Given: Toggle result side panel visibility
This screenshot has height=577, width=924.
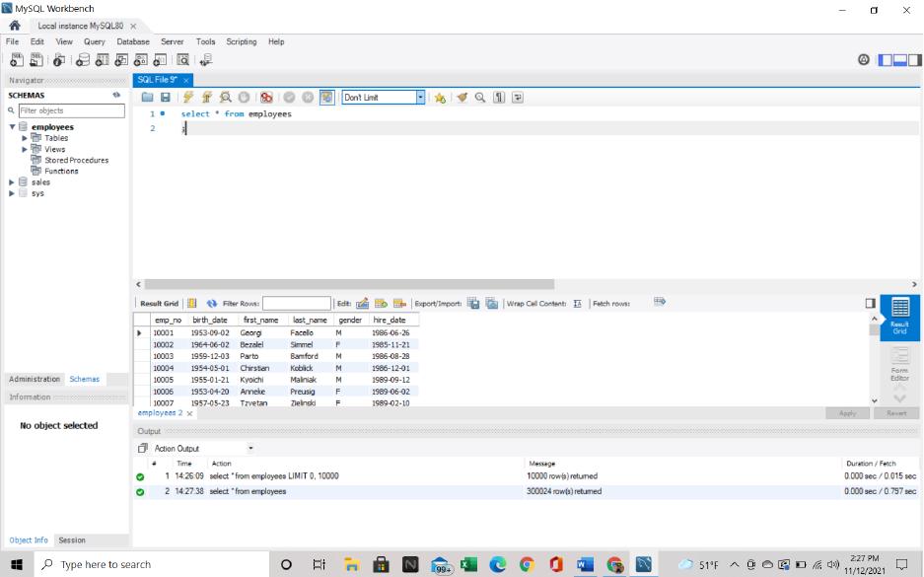Looking at the screenshot, I should pyautogui.click(x=871, y=303).
